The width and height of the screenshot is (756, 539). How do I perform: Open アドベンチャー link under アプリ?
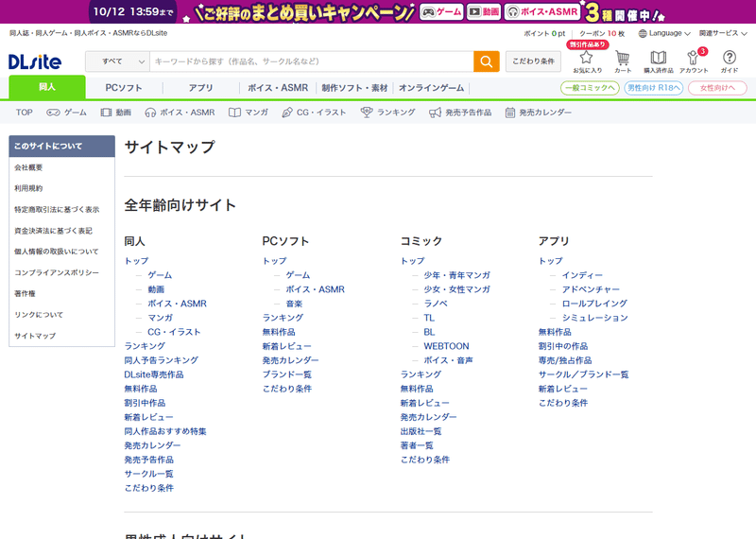591,289
